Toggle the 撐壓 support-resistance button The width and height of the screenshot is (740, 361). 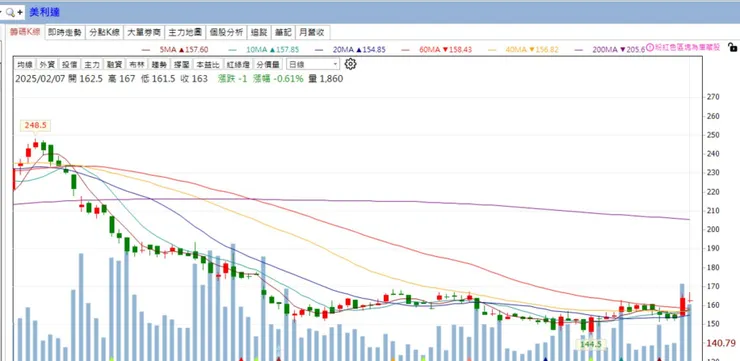(181, 65)
